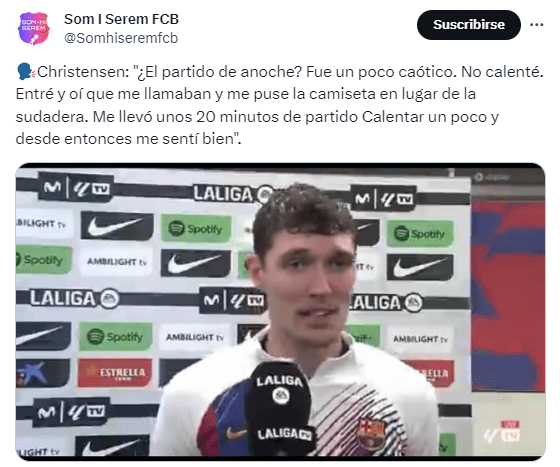Open the three-dot more options menu
This screenshot has height=467, width=560.
pos(536,25)
